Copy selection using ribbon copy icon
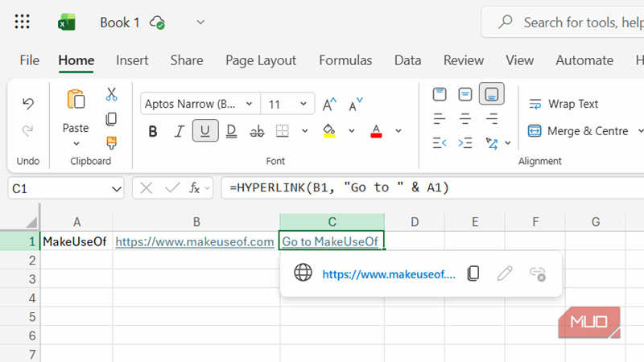The height and width of the screenshot is (362, 644). coord(111,119)
